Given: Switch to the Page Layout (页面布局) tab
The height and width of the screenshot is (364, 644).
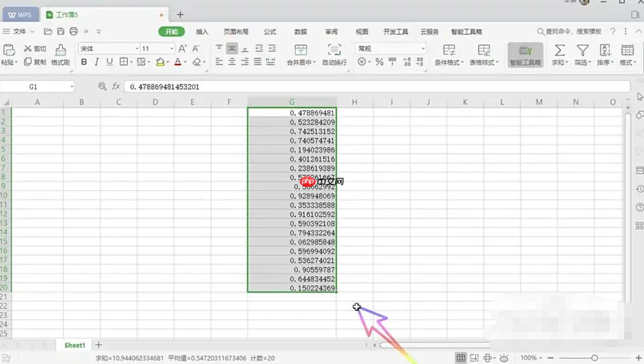Looking at the screenshot, I should (x=236, y=32).
